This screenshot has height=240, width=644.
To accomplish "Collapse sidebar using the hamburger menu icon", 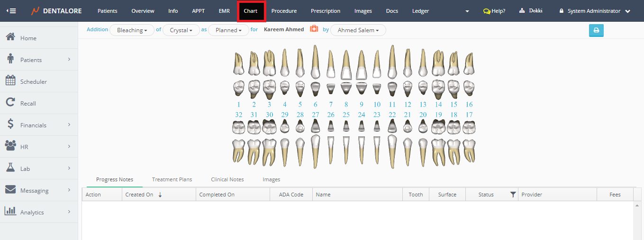I will 10,11.
